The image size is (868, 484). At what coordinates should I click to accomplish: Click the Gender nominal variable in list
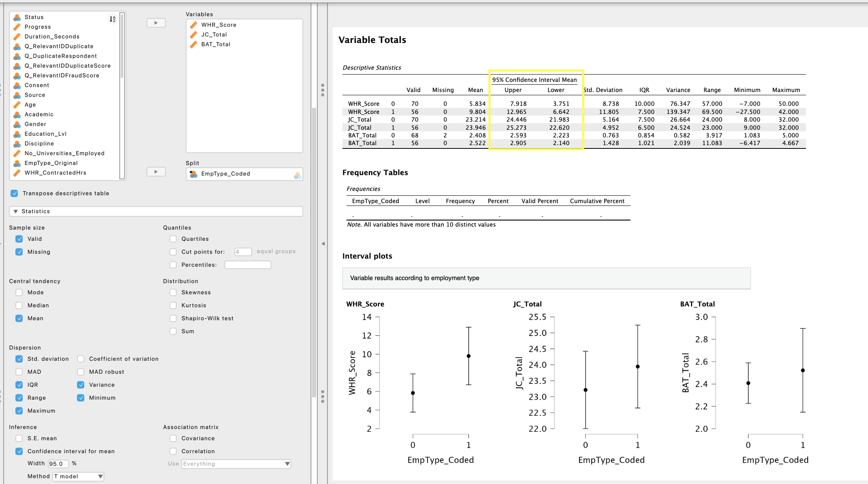tap(35, 124)
